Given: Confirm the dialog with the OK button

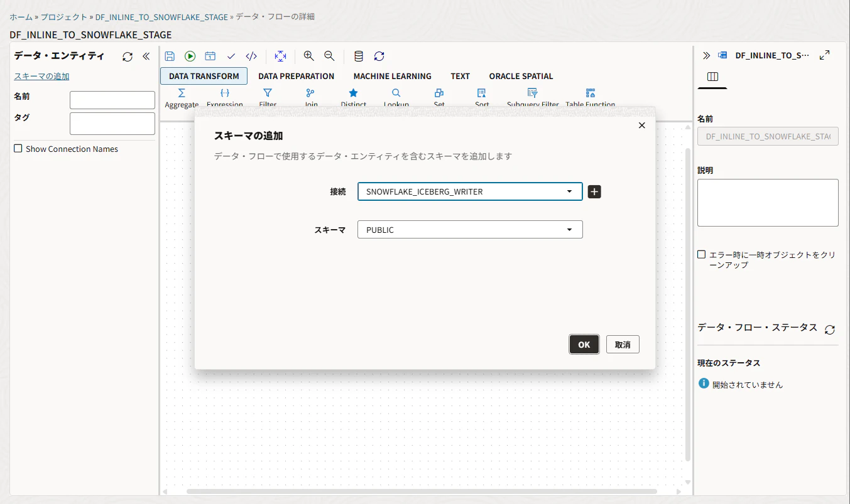Looking at the screenshot, I should pyautogui.click(x=584, y=344).
